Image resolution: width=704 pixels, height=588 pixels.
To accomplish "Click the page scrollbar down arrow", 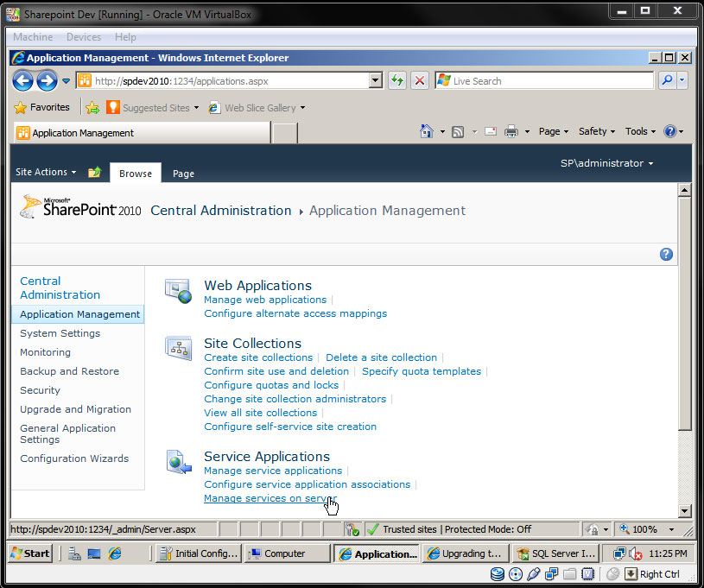I will pos(684,510).
